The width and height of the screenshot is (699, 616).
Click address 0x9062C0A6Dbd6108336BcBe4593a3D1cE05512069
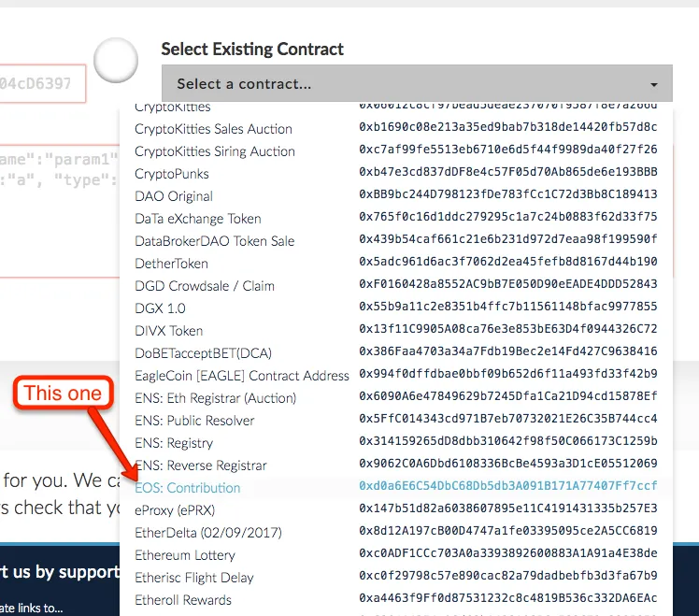click(x=508, y=464)
